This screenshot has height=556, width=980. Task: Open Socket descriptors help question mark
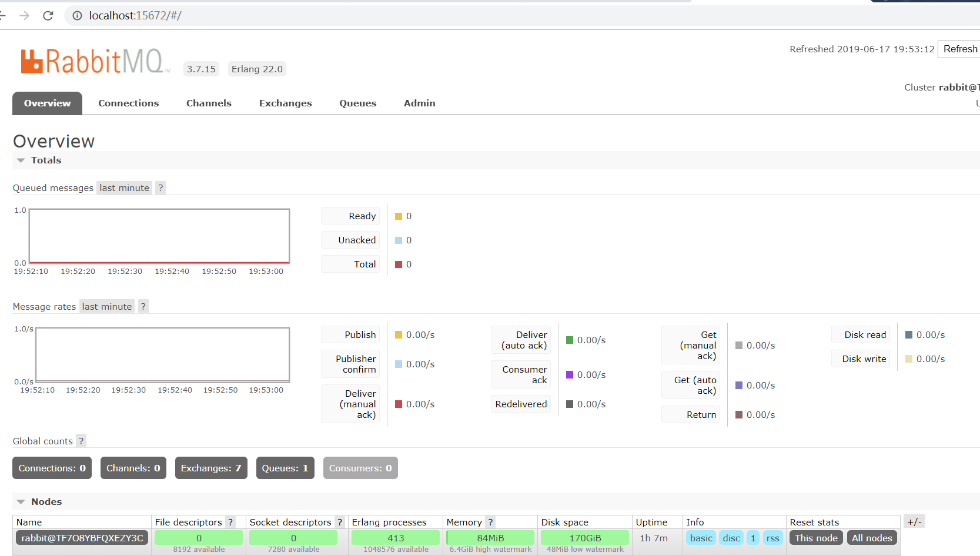click(x=339, y=522)
